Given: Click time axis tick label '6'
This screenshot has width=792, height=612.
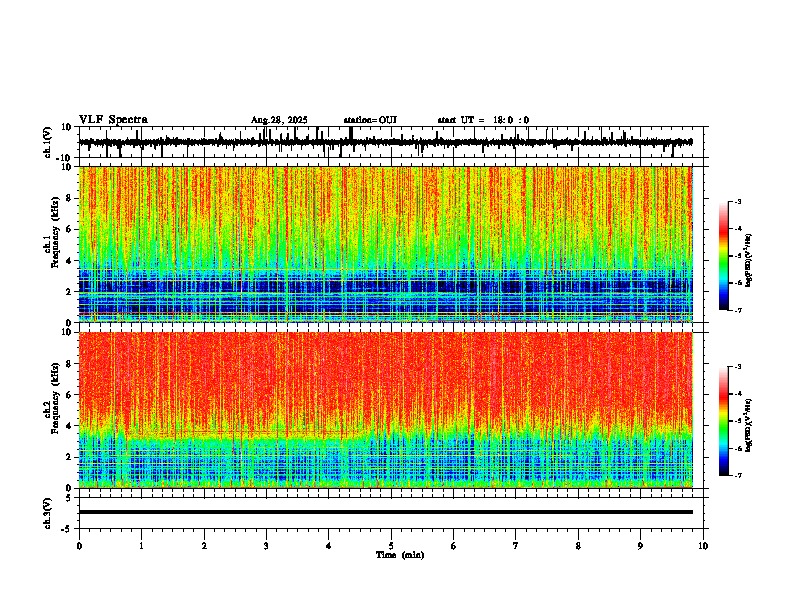Looking at the screenshot, I should click(x=454, y=546).
